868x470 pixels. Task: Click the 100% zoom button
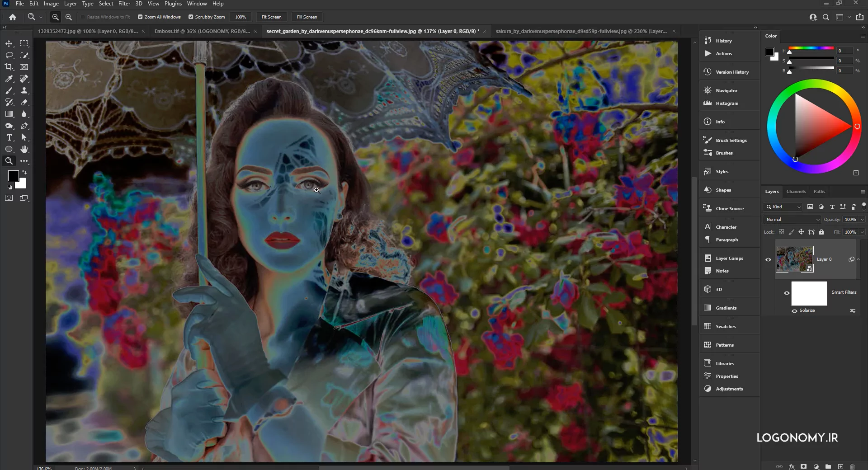[241, 17]
